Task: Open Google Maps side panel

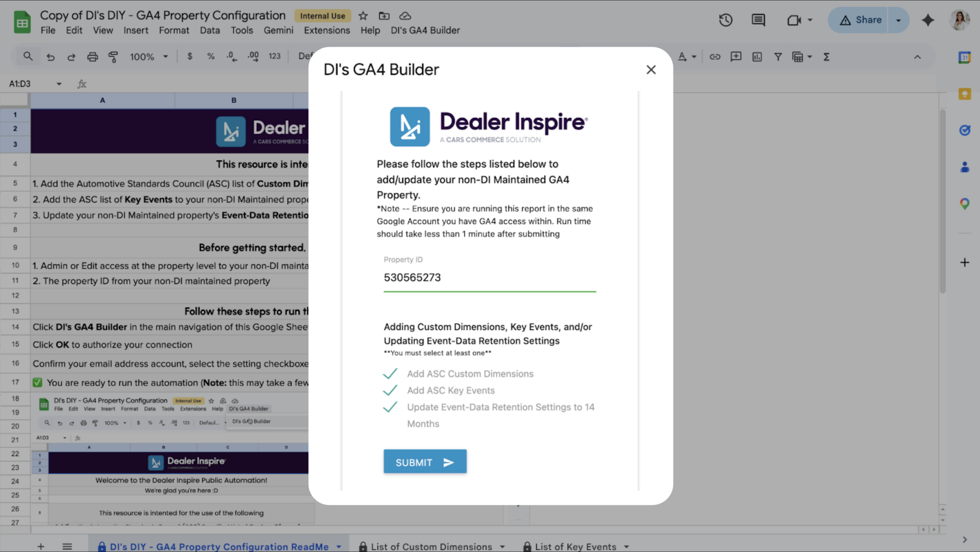Action: click(x=964, y=204)
